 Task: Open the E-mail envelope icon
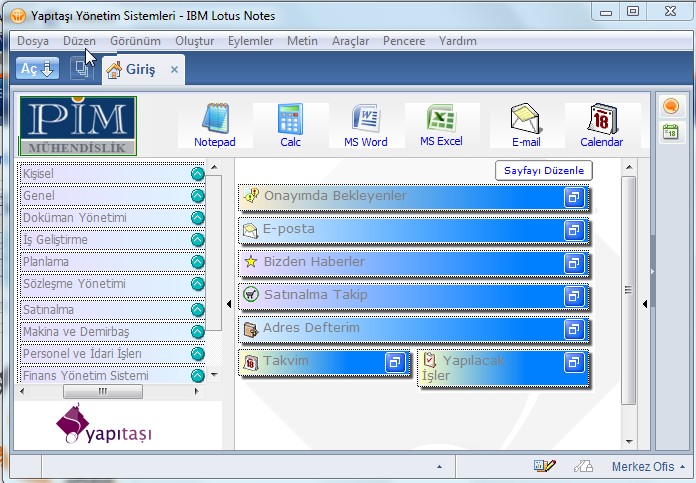click(525, 119)
